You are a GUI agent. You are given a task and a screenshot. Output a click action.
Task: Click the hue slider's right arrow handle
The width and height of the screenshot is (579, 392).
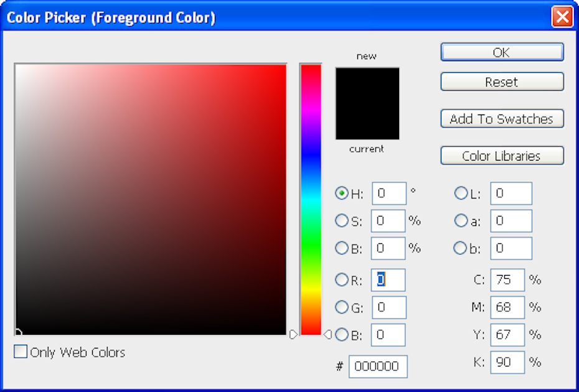327,335
